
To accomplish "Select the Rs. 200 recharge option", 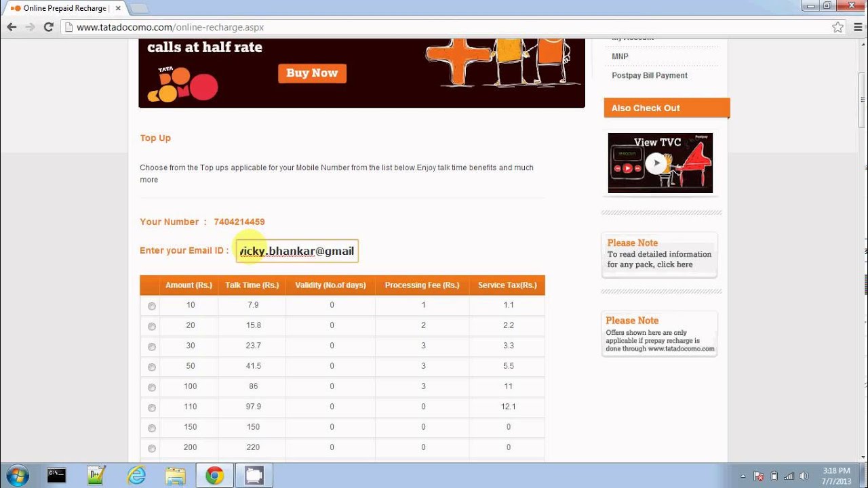I will point(152,449).
